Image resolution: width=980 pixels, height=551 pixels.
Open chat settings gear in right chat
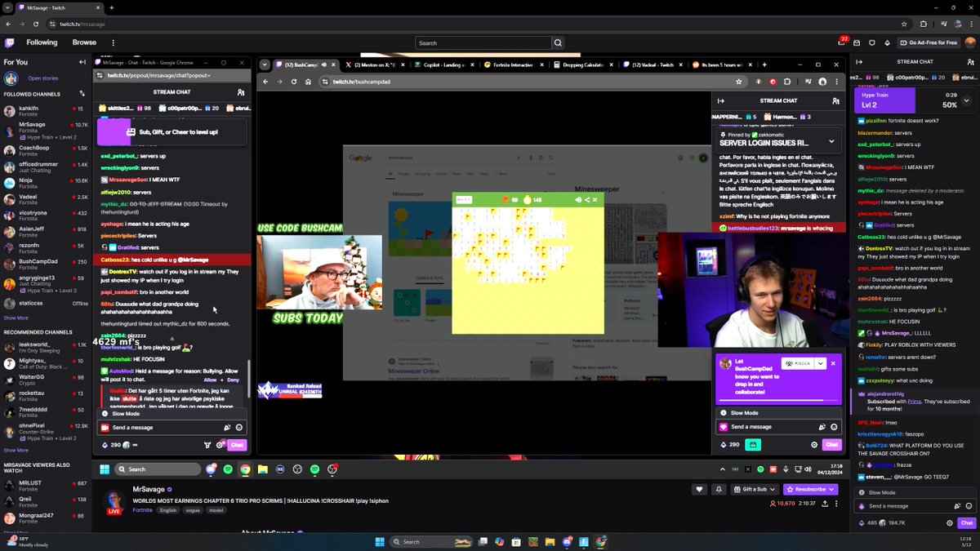[x=949, y=522]
